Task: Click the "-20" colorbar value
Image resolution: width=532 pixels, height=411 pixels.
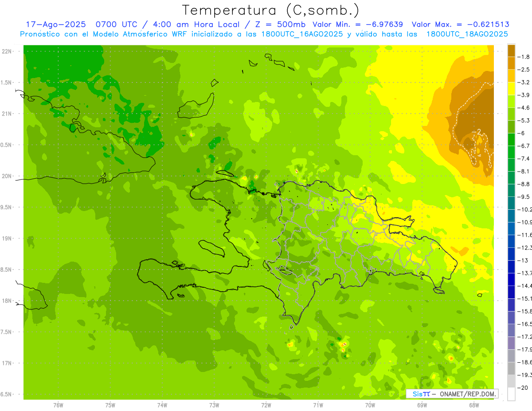Action: (523, 388)
